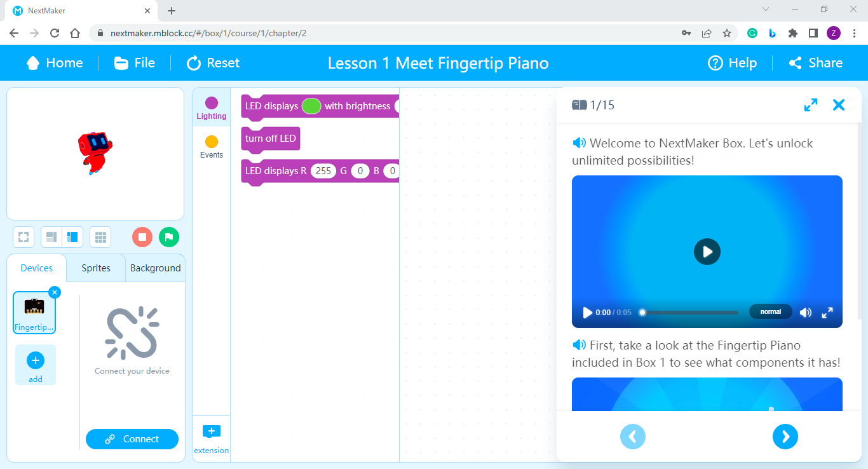The height and width of the screenshot is (469, 868).
Task: Switch to the Devices tab
Action: pos(36,268)
